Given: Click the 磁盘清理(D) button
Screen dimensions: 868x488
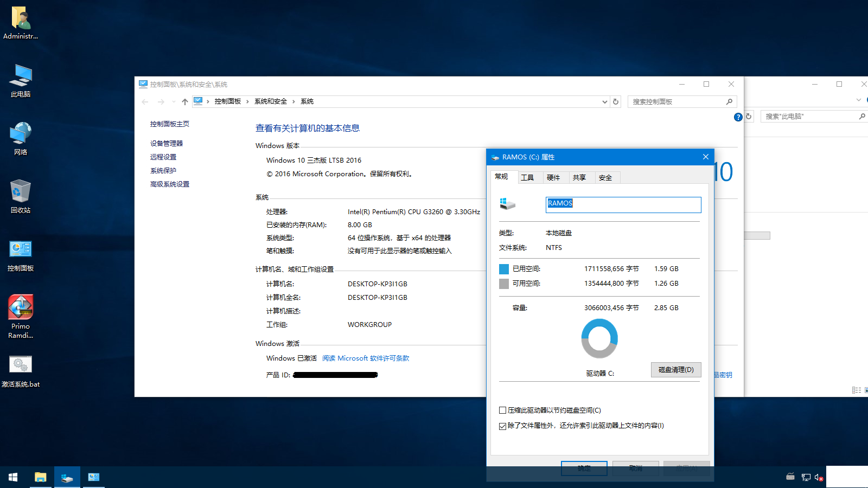Looking at the screenshot, I should [676, 370].
